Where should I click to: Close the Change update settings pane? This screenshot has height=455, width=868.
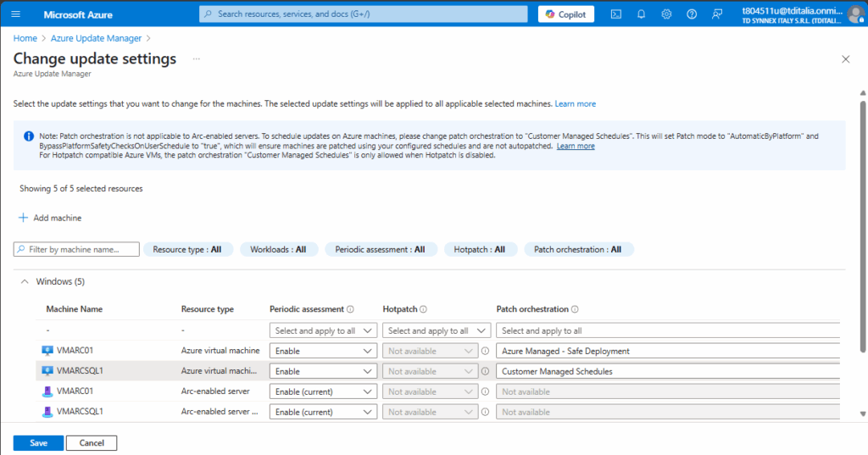(x=845, y=59)
